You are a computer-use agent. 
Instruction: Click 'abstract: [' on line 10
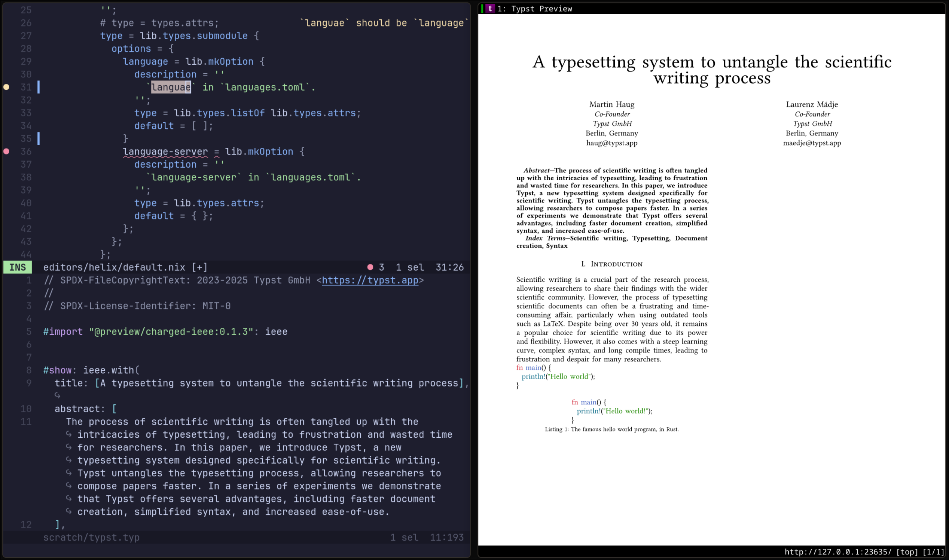tap(86, 408)
